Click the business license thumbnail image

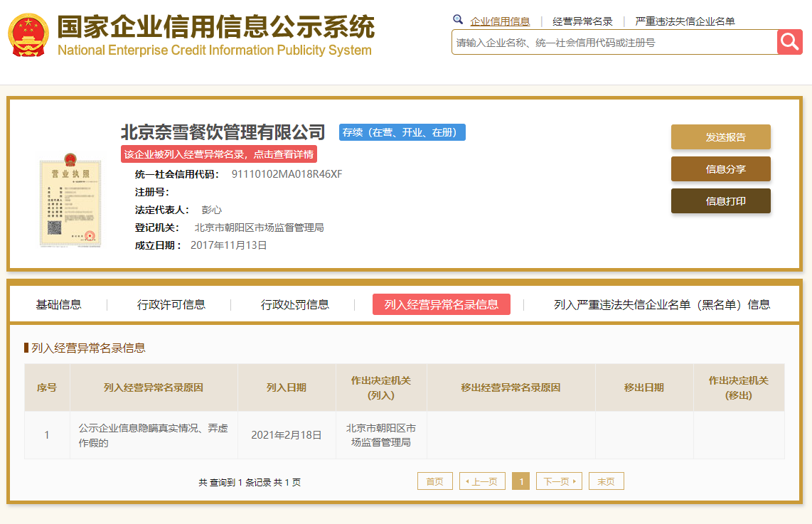70,201
